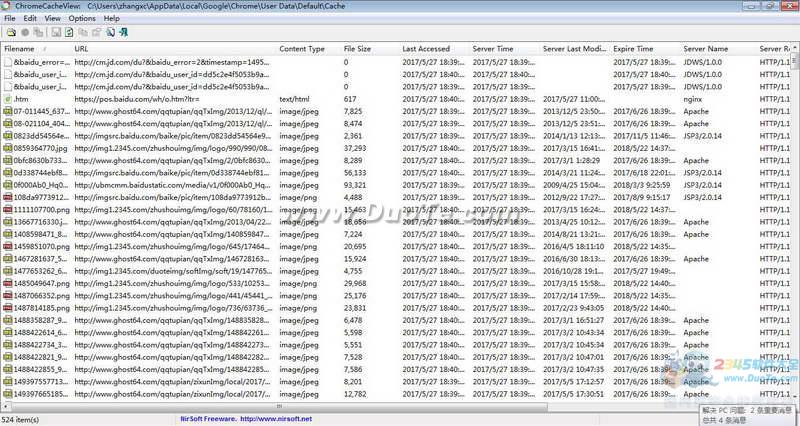Click the png icon beside 1487066352.png

pyautogui.click(x=8, y=295)
